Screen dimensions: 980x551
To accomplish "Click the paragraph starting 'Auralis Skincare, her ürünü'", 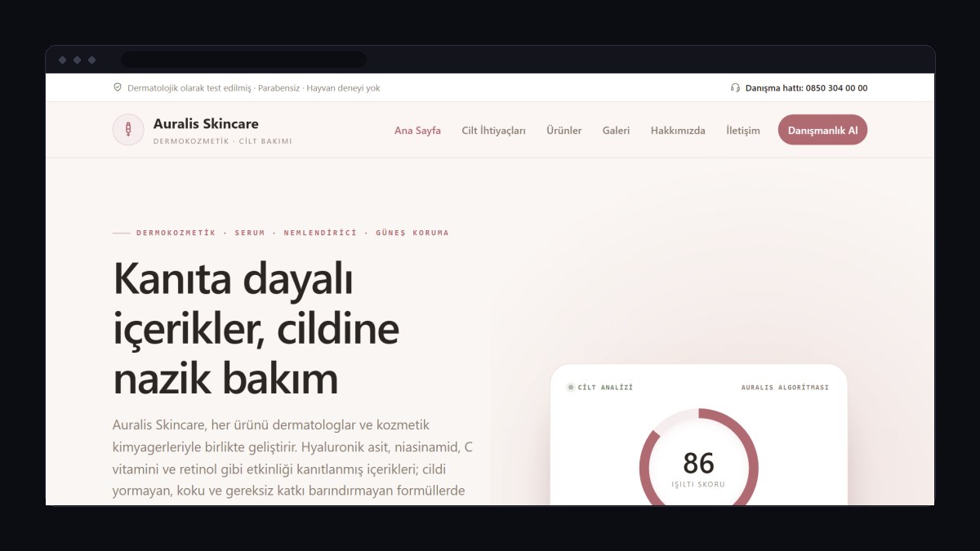I will (x=292, y=458).
